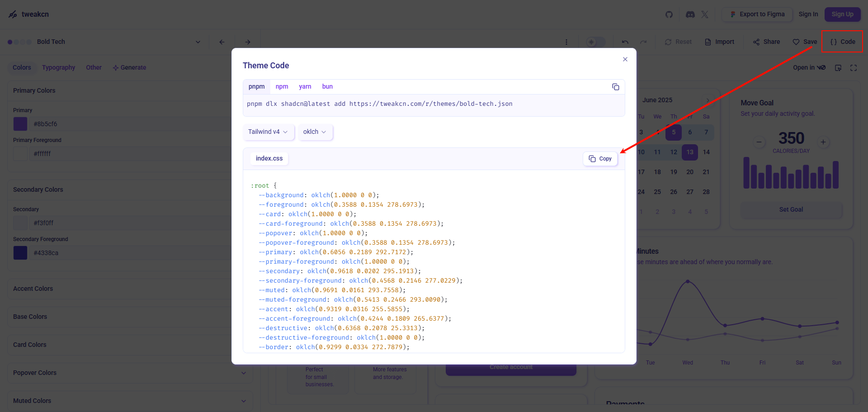Toggle the light/dark mode switch
868x412 pixels.
click(x=595, y=42)
